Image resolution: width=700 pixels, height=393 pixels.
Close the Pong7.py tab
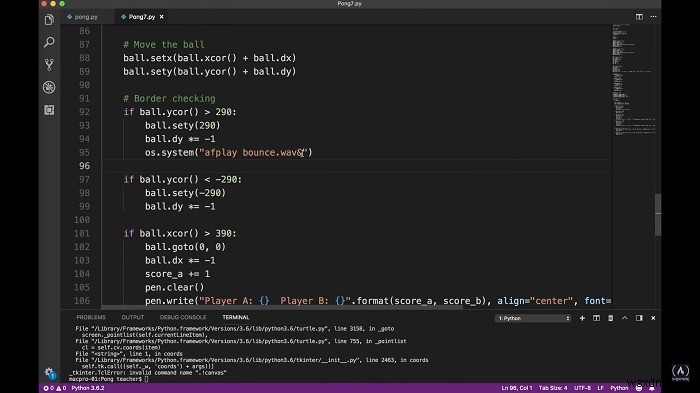click(x=162, y=17)
